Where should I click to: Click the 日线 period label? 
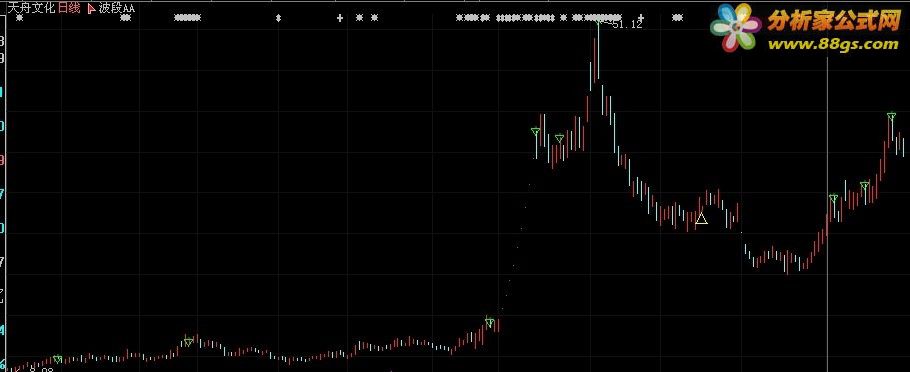coord(69,8)
